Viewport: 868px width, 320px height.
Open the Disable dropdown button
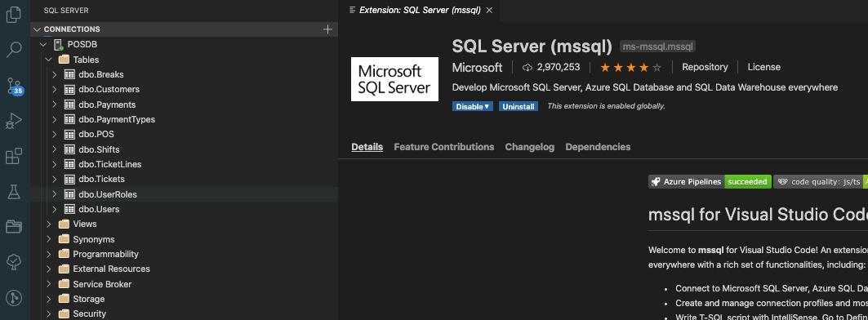472,106
